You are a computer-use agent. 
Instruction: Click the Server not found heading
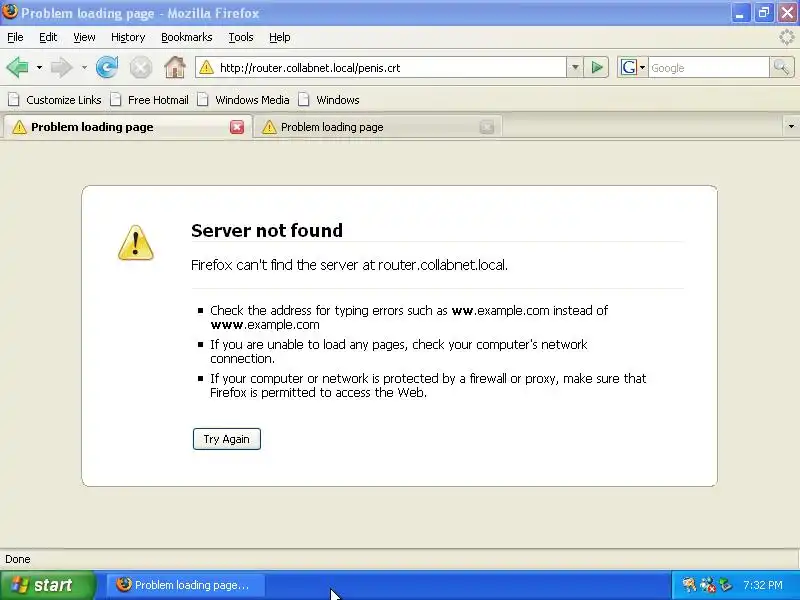[x=267, y=231]
